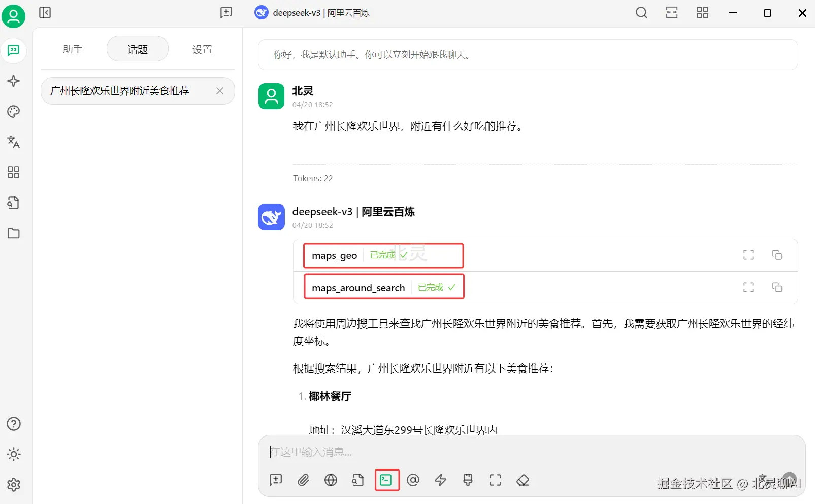Mention a model with the @ icon
The image size is (815, 504).
tap(413, 480)
